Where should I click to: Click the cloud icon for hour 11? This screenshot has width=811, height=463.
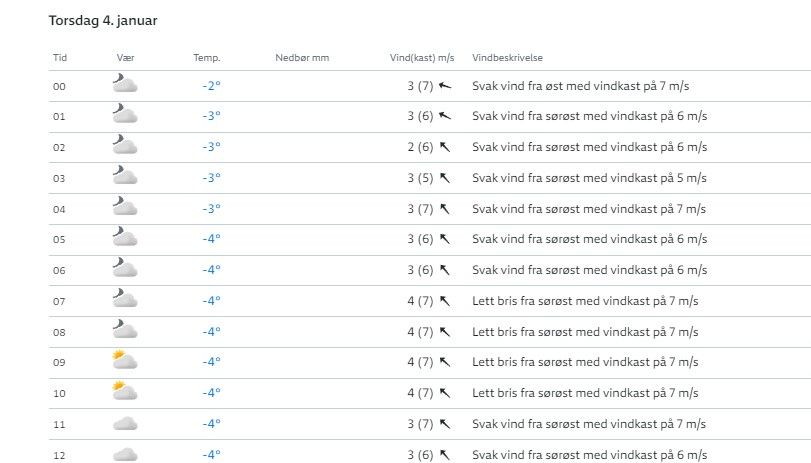coord(124,423)
